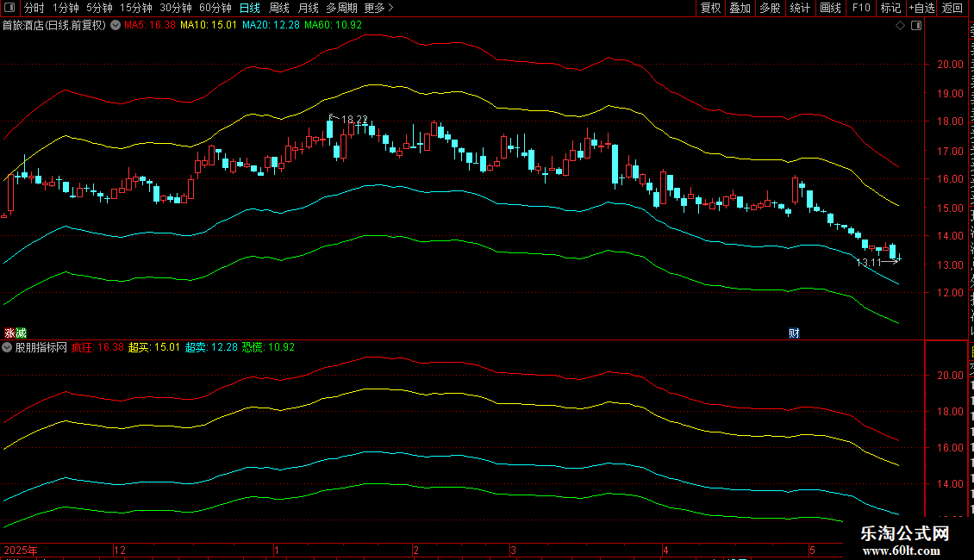Click the 超买: 15.01 indicator value

click(154, 347)
